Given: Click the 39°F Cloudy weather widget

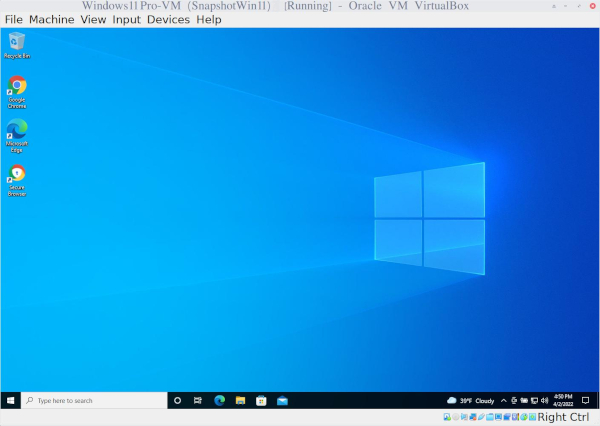Looking at the screenshot, I should (470, 400).
